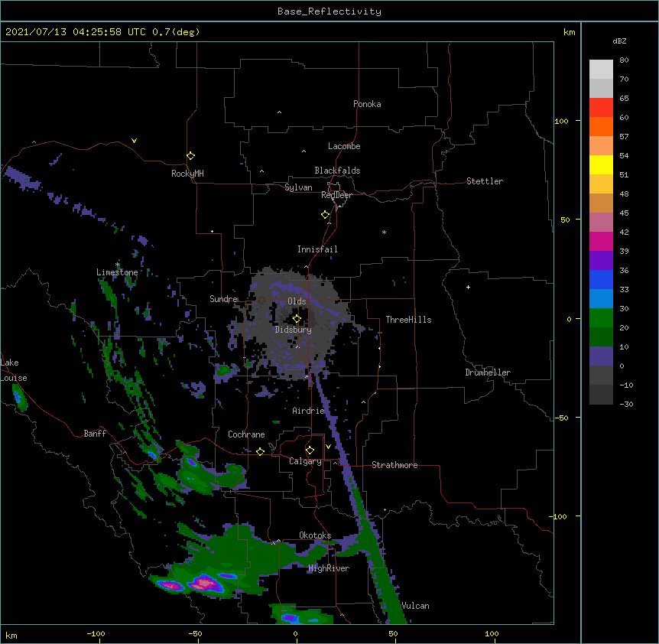Screen dimensions: 659x644
Task: Click the Lacombe city label
Action: click(344, 146)
